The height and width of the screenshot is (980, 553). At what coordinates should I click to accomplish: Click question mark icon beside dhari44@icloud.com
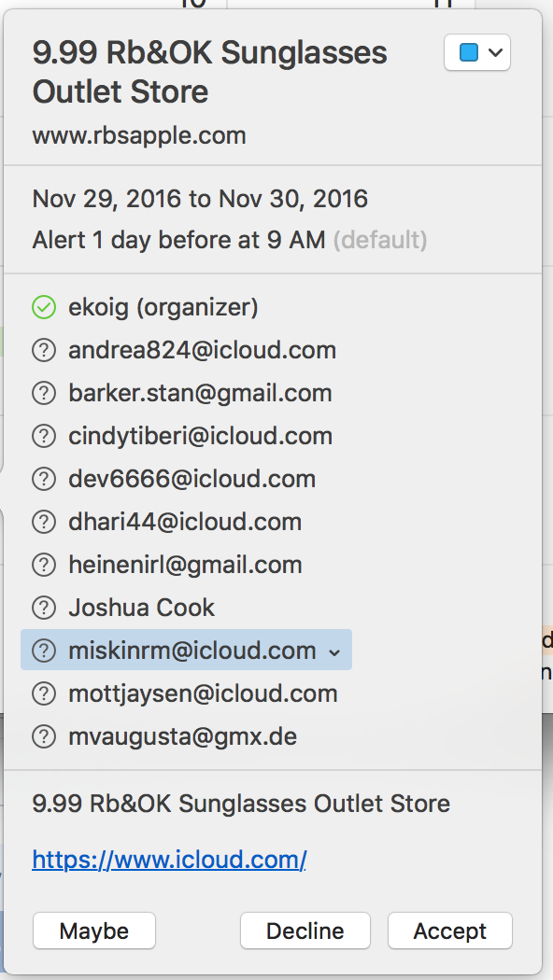(44, 522)
